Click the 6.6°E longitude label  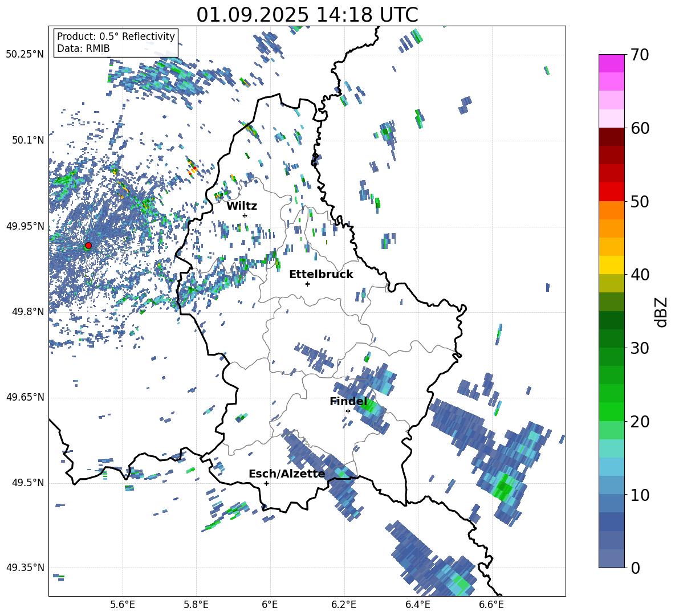tap(491, 605)
